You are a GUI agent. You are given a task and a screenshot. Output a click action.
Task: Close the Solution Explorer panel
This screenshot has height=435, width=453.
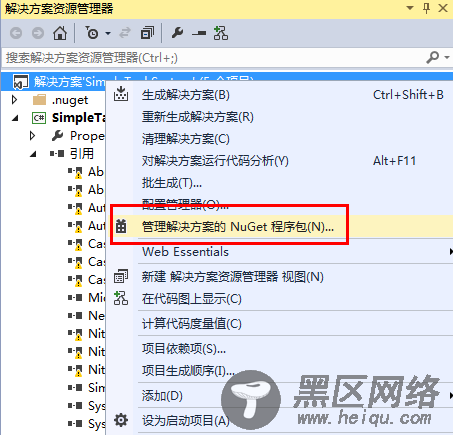443,8
